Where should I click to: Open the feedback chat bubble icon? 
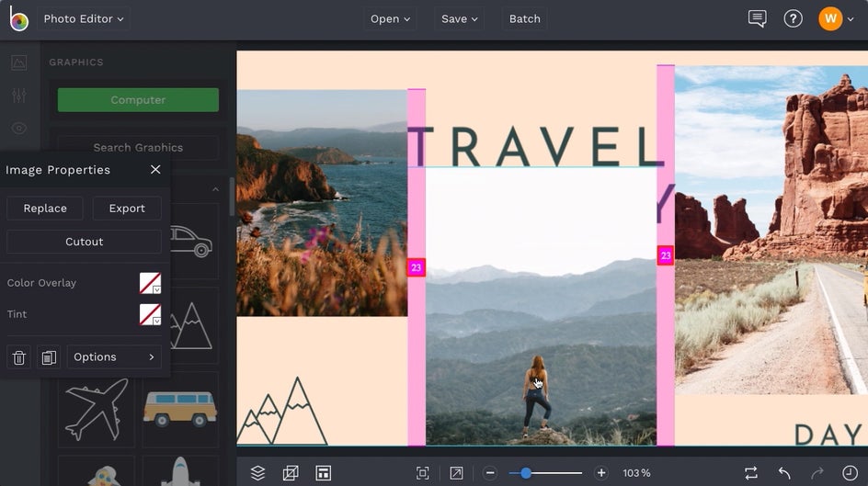click(757, 18)
